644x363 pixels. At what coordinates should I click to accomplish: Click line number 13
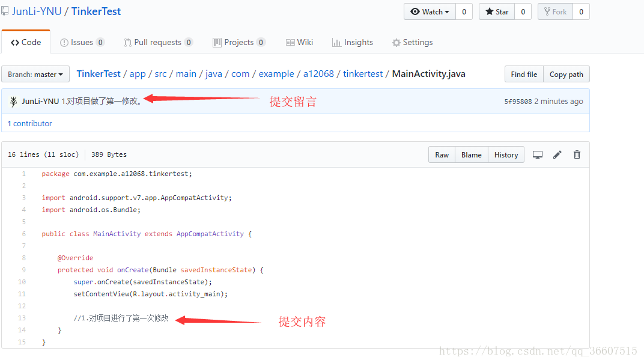(22, 318)
